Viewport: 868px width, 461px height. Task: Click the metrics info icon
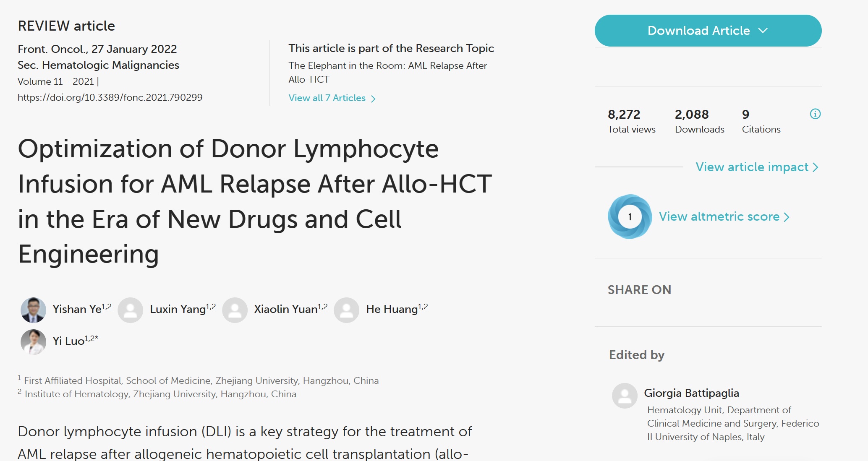(x=815, y=114)
